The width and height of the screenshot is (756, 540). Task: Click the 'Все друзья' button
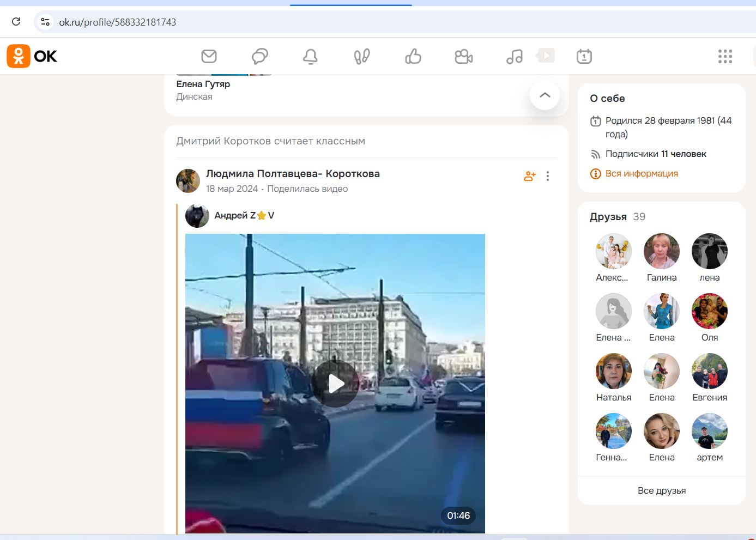click(661, 490)
